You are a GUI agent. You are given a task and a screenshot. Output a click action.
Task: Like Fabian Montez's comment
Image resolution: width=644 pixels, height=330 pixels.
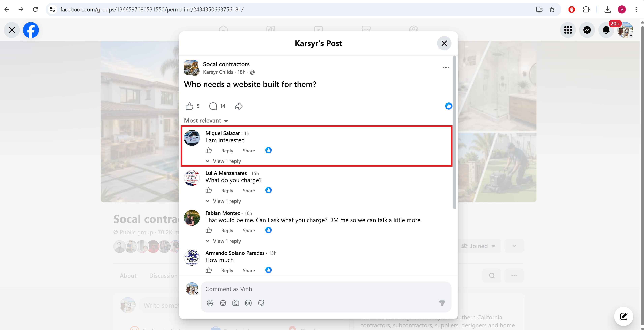pyautogui.click(x=209, y=230)
